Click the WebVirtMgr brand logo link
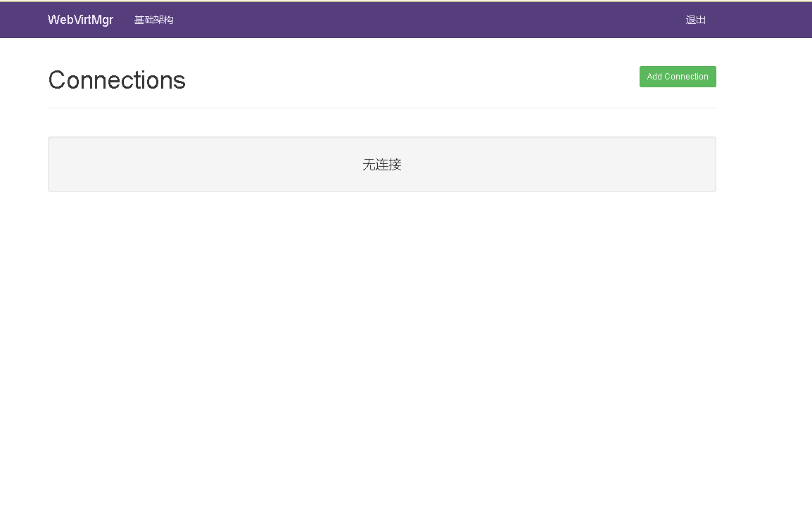 pyautogui.click(x=80, y=20)
